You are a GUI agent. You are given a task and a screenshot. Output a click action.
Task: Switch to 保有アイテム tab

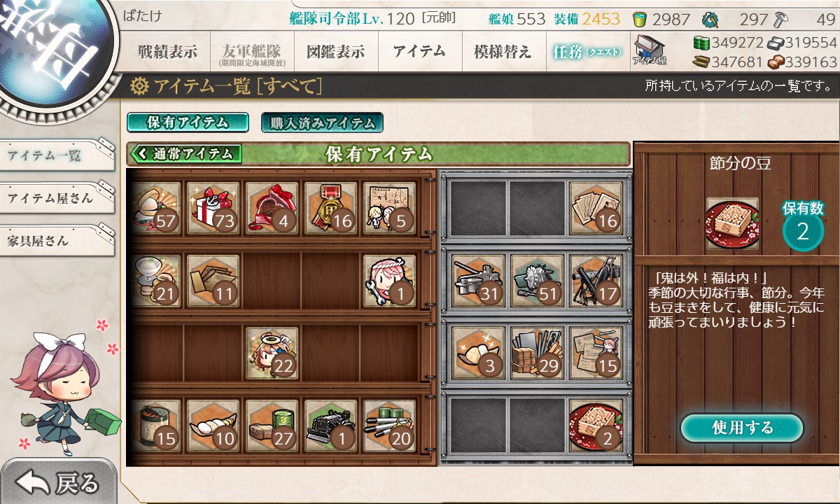(x=188, y=122)
